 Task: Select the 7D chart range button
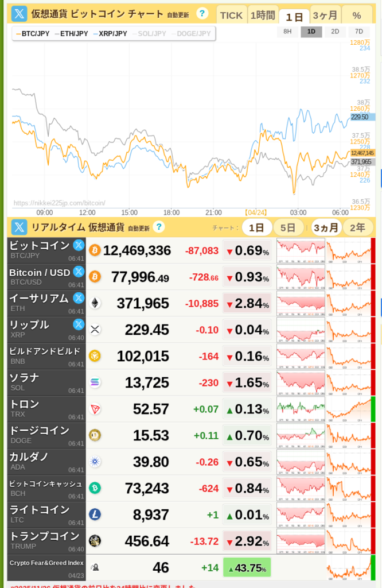pos(359,32)
